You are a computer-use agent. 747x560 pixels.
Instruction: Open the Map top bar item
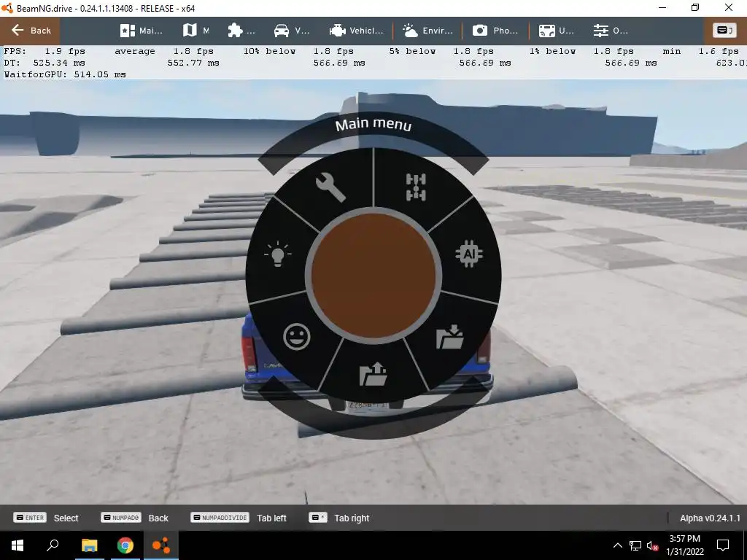point(196,31)
